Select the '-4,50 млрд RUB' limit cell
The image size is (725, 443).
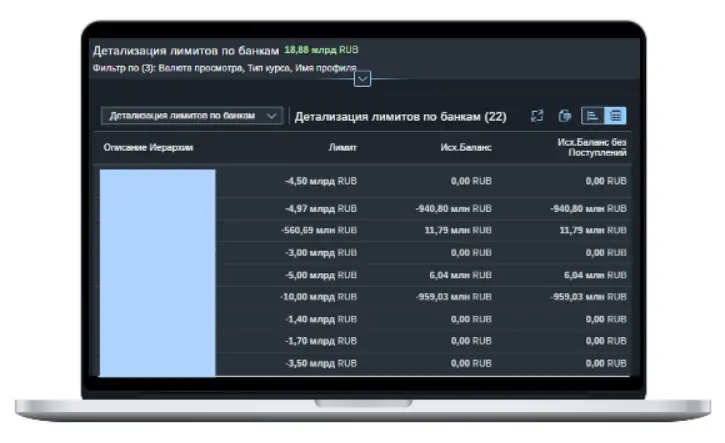click(x=320, y=182)
